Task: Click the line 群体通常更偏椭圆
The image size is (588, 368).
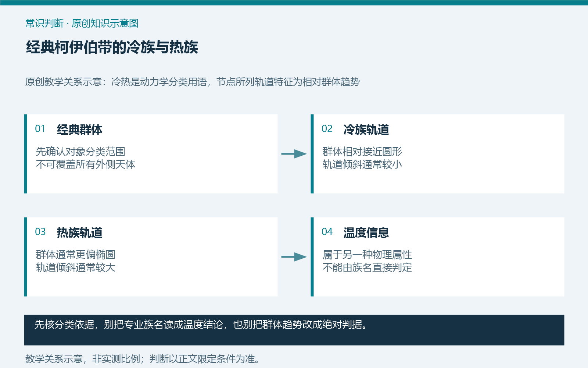Action: (x=76, y=255)
